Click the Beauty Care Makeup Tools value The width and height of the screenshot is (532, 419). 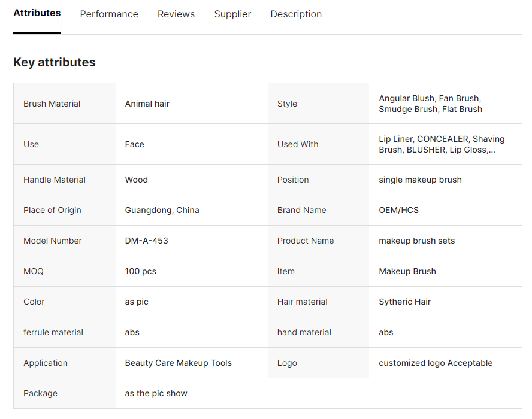179,363
